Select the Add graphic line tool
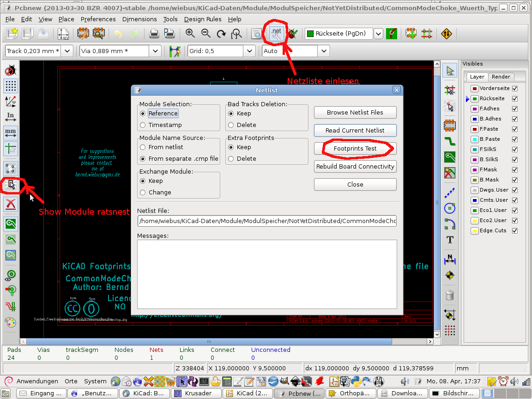The height and width of the screenshot is (399, 532). 450,193
